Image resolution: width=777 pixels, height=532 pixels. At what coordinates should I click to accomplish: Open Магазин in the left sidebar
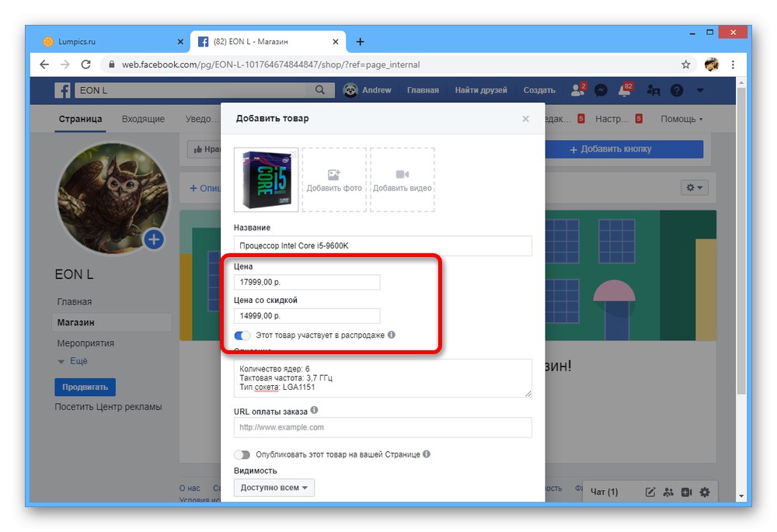(x=111, y=322)
